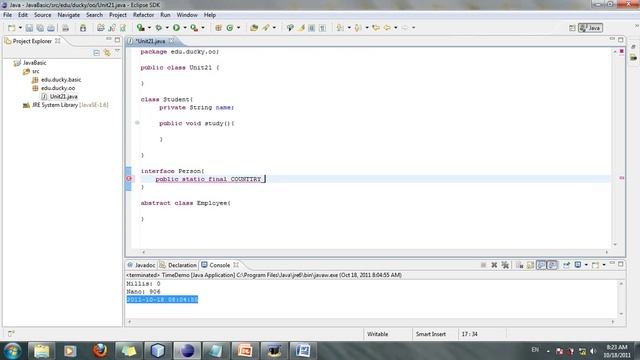The width and height of the screenshot is (640, 360).
Task: Click the error mark in overview ruler
Action: click(x=622, y=178)
